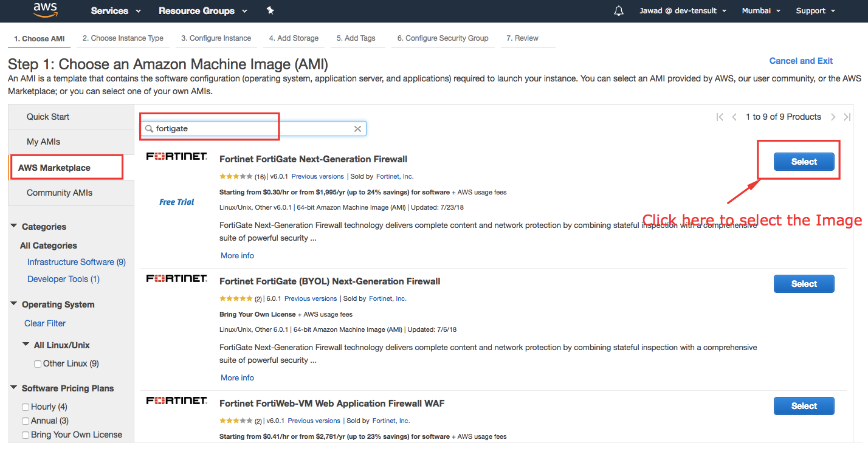Clear the fortigate search with X icon
868x454 pixels.
point(357,129)
